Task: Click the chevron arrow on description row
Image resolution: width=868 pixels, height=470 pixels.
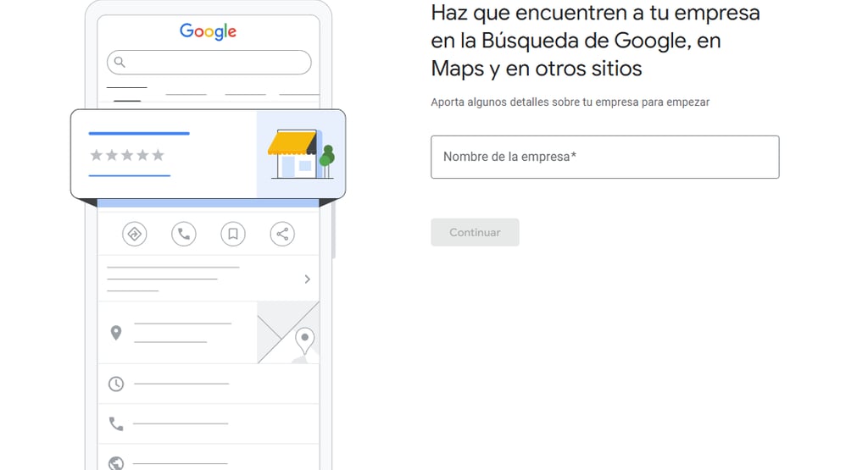Action: click(307, 279)
